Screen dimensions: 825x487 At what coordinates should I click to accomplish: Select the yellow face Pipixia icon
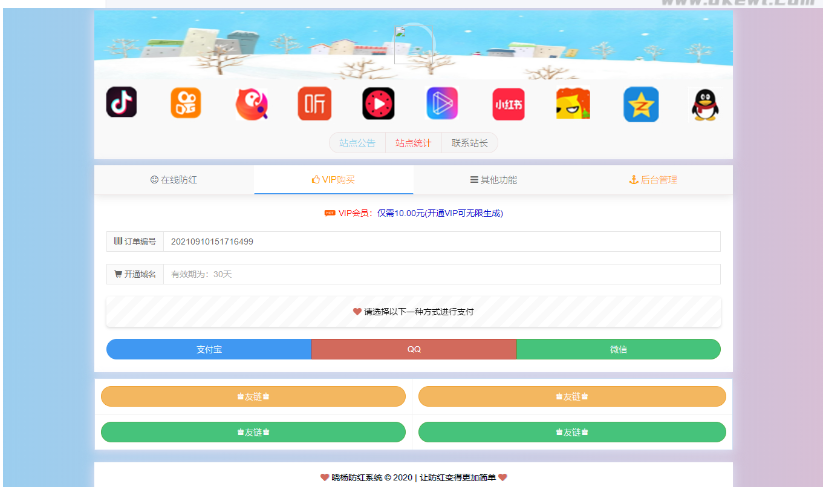click(573, 104)
